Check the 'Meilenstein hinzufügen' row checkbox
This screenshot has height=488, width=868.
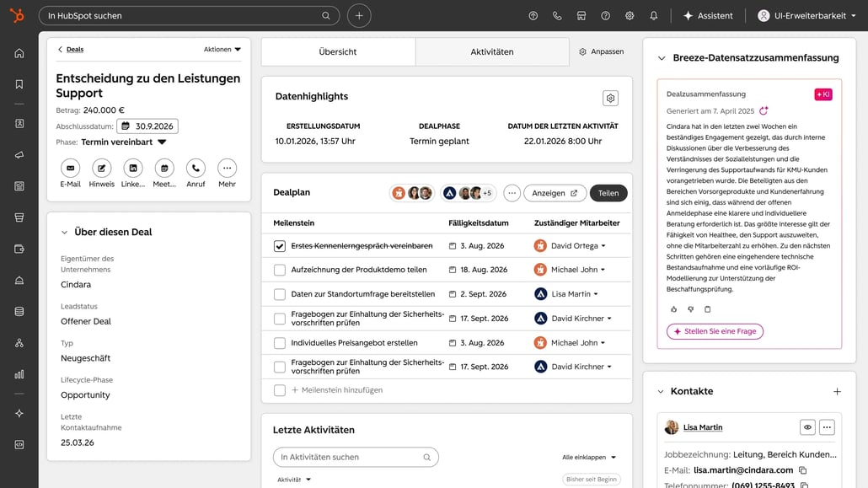(x=280, y=390)
